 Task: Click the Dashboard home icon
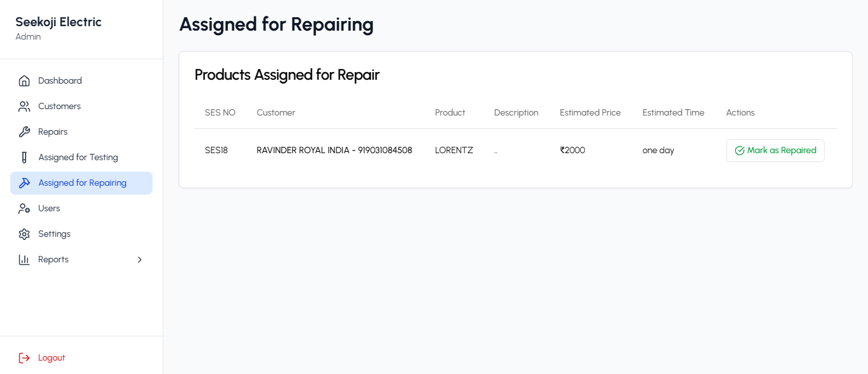24,80
